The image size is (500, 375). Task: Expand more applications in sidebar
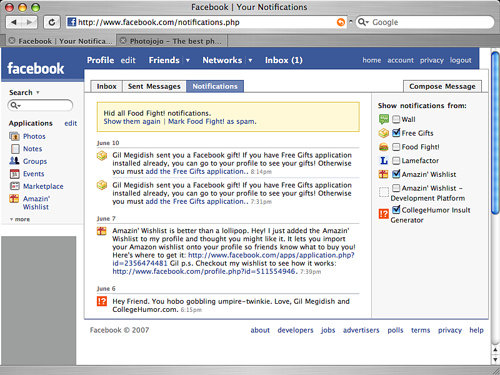click(x=20, y=219)
